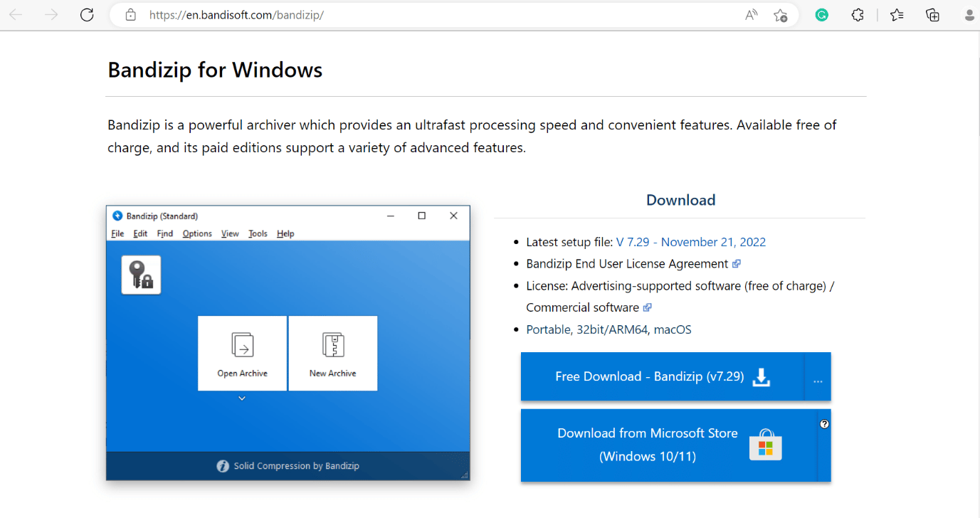
Task: Open the Read Aloud icon in address bar
Action: point(751,15)
